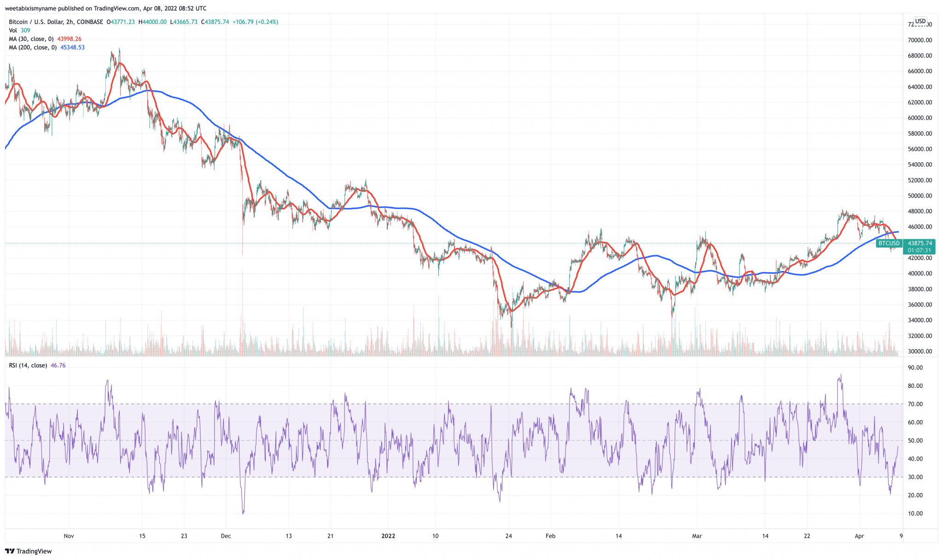The width and height of the screenshot is (943, 560).
Task: Click the 64000.00 price axis label
Action: [x=920, y=87]
